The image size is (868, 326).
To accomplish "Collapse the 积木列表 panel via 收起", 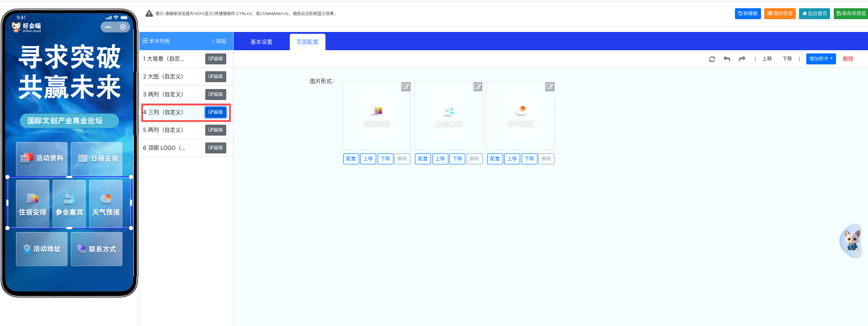I will coord(219,41).
